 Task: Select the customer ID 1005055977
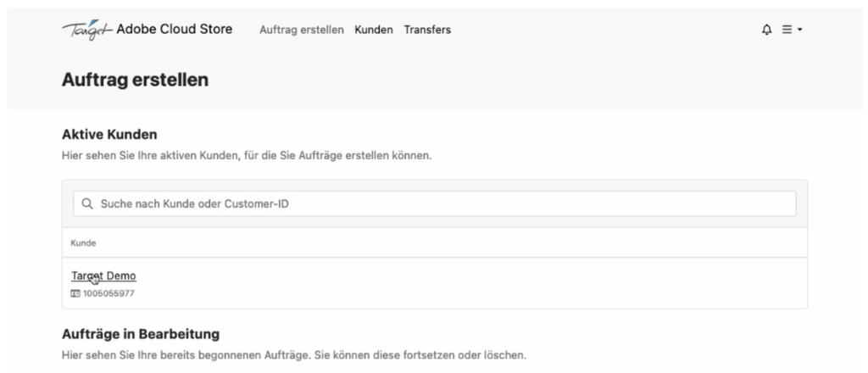108,293
